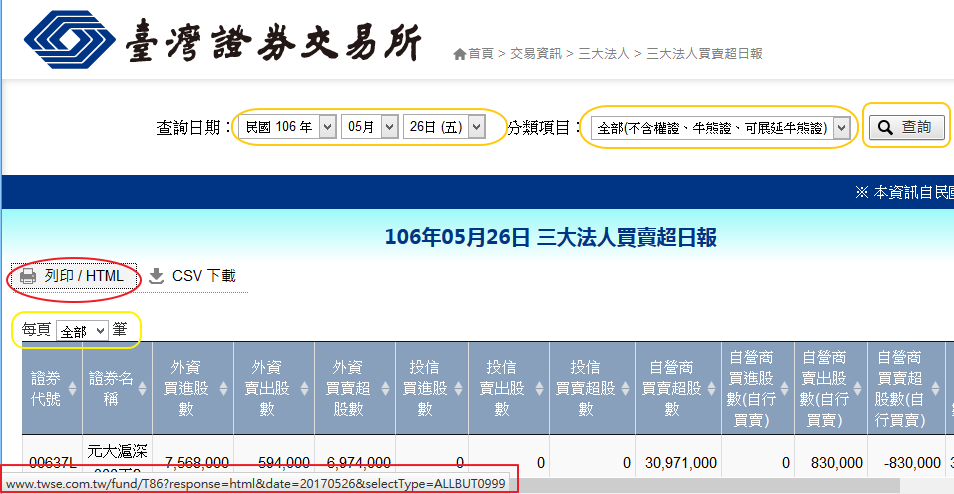Click 三大法人買賣超日報 breadcrumb text
The height and width of the screenshot is (494, 954).
pos(704,54)
